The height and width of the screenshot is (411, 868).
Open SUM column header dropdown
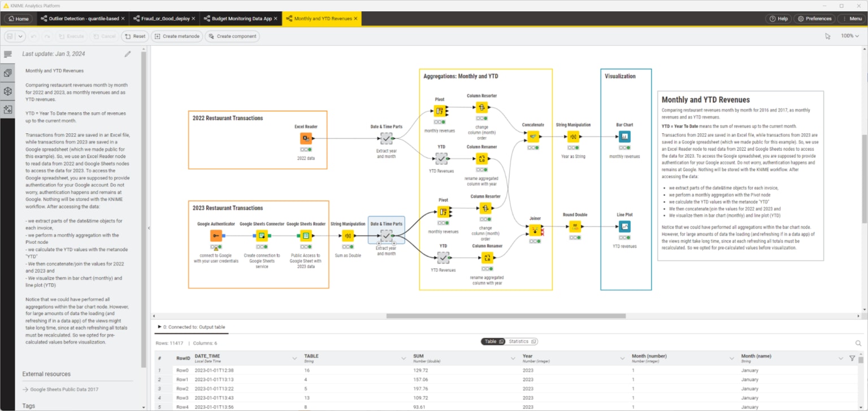513,358
